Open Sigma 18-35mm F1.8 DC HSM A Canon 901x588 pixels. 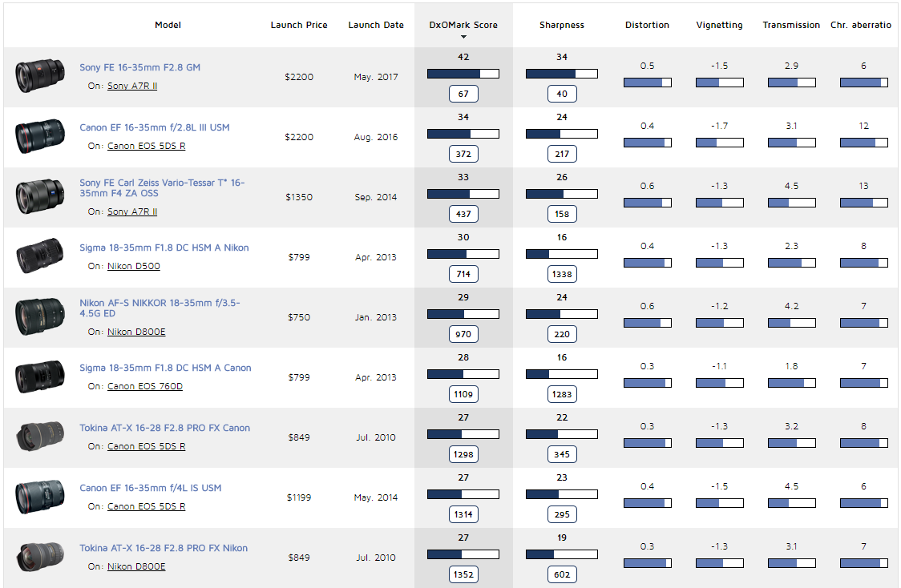[165, 368]
